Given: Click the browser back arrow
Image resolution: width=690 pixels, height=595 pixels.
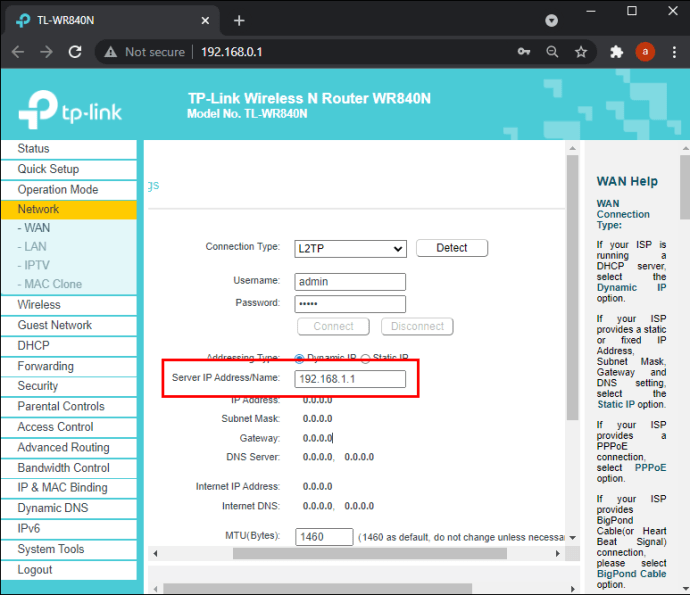Looking at the screenshot, I should tap(18, 52).
